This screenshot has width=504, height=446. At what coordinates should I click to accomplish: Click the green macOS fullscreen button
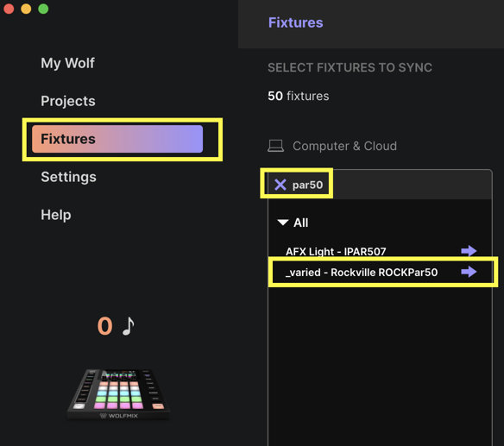point(43,9)
